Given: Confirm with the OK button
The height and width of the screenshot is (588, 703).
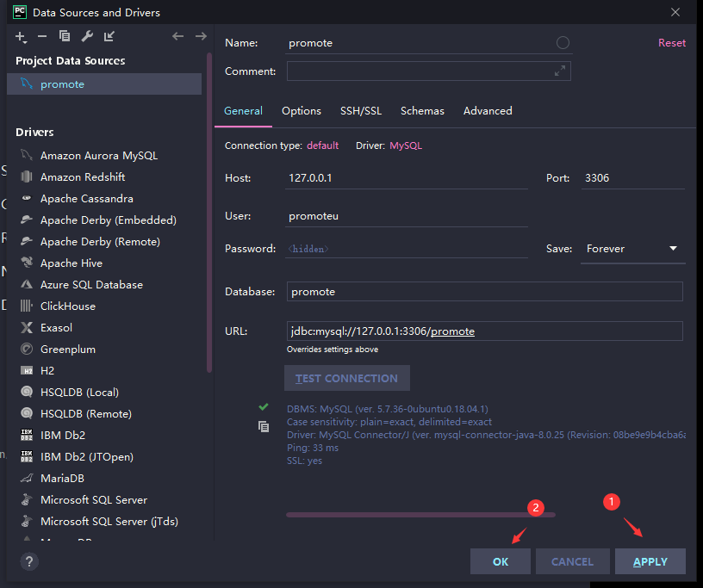Looking at the screenshot, I should point(501,561).
